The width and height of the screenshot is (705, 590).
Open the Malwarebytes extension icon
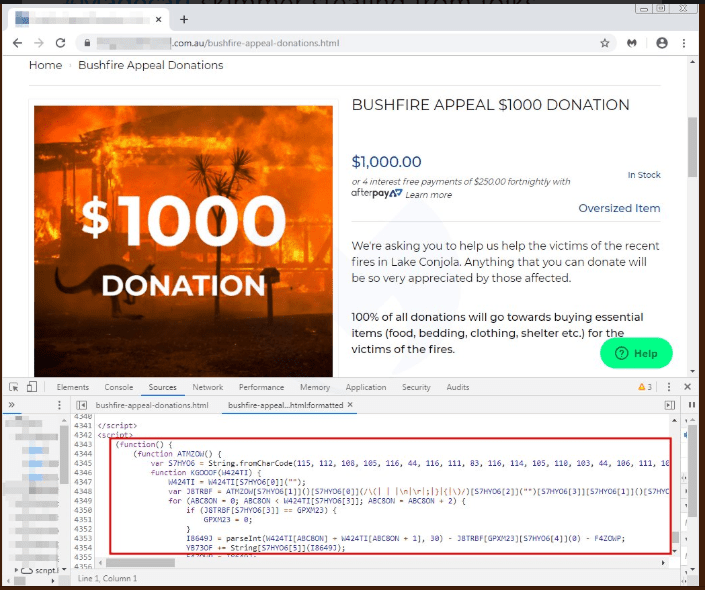[632, 43]
